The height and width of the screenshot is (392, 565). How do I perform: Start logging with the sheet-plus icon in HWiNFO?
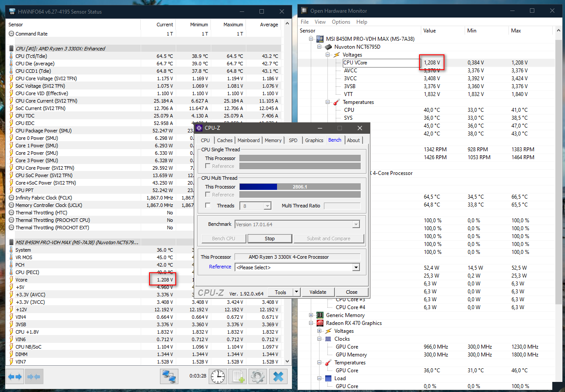[238, 376]
